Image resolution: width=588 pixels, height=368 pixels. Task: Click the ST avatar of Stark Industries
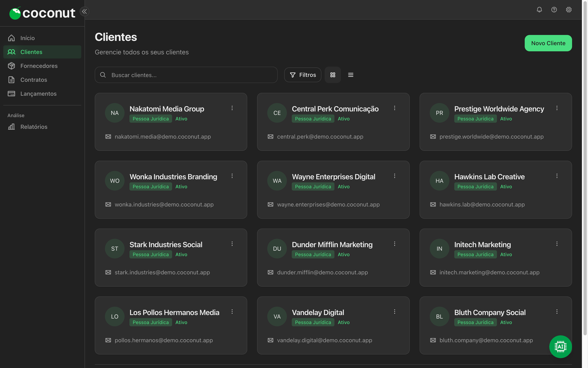115,249
